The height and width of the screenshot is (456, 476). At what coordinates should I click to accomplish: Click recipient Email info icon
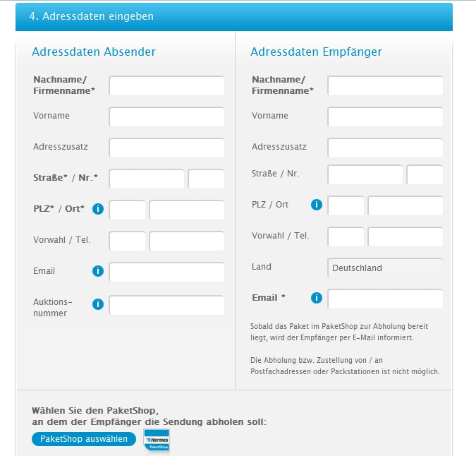(x=317, y=298)
